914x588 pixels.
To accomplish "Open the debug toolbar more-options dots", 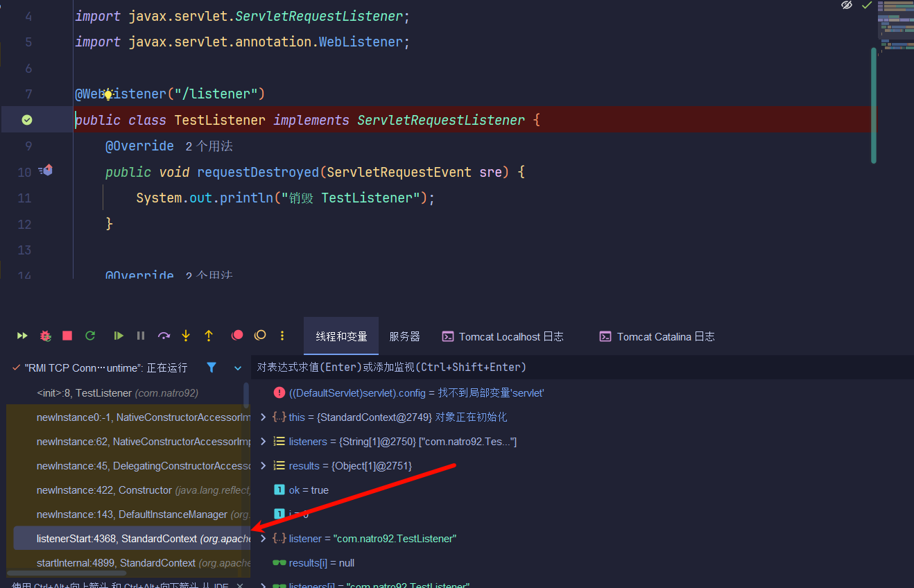I will coord(282,336).
